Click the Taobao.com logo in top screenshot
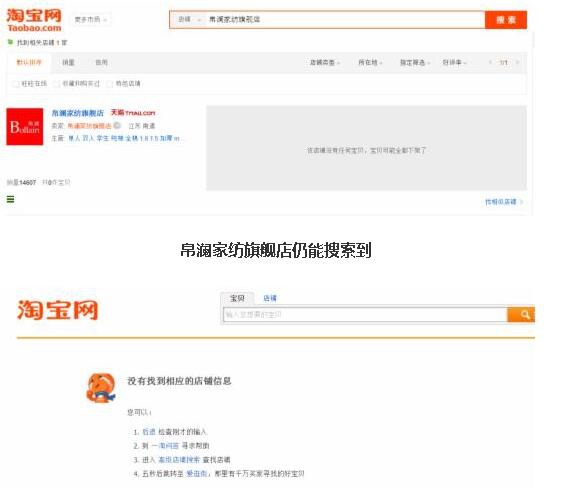576x488 pixels. [34, 20]
